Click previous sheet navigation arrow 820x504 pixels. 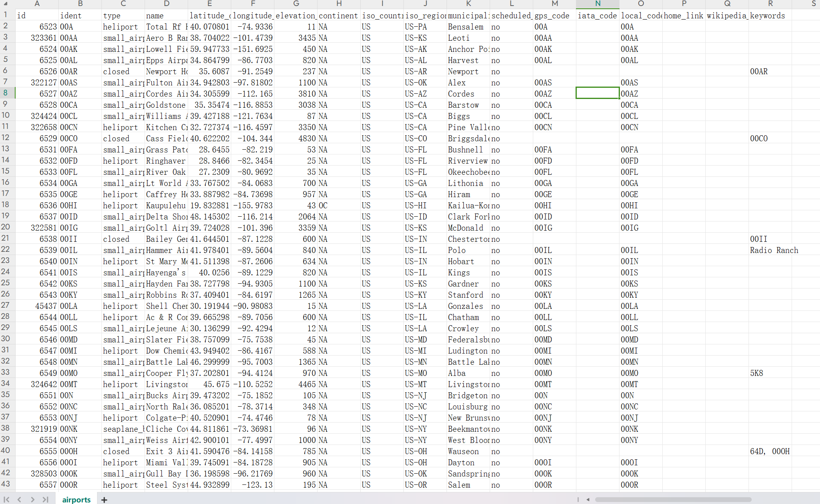tap(19, 500)
